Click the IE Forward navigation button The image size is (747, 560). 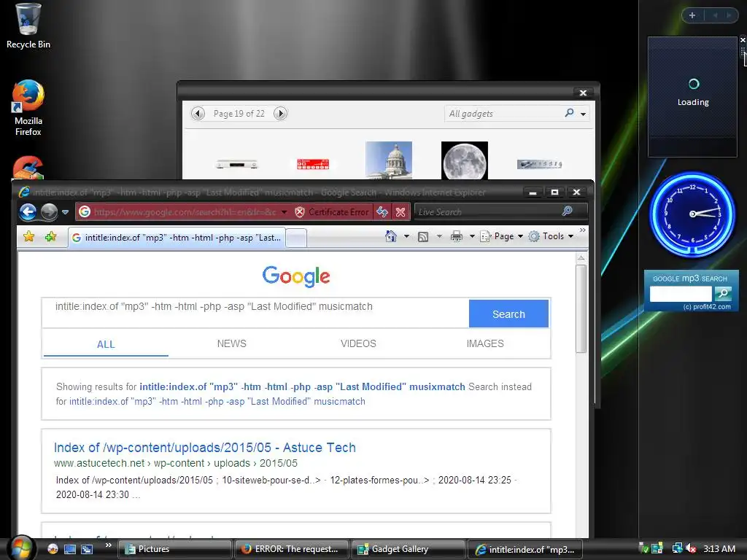tap(49, 212)
